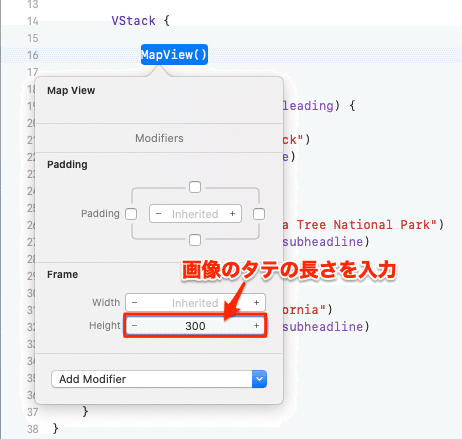This screenshot has height=439, width=462.
Task: Click line number 16 in gutter
Action: (x=33, y=55)
